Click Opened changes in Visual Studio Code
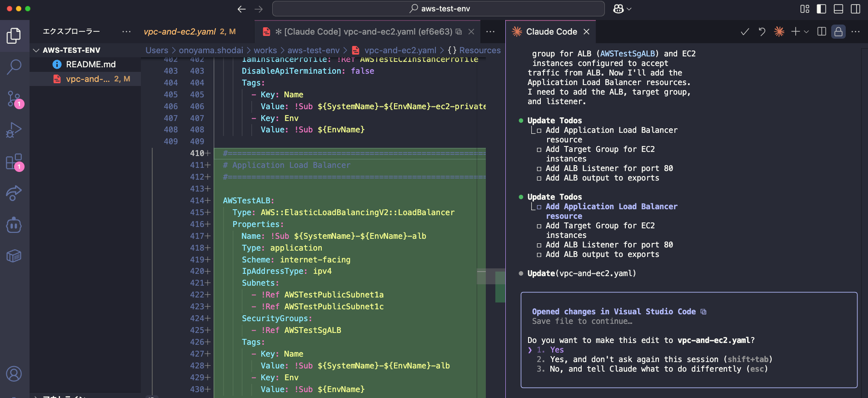This screenshot has height=398, width=868. click(x=614, y=312)
